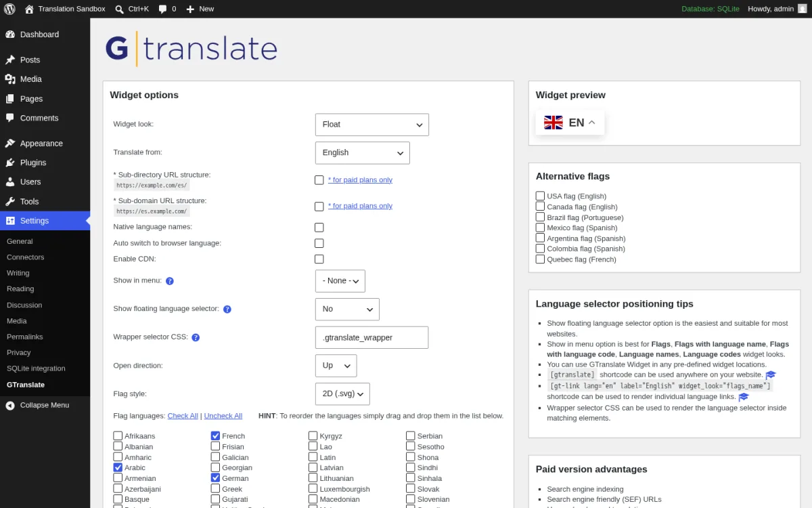Check the Brazil flag (Portuguese) option
The width and height of the screenshot is (812, 508).
(540, 217)
